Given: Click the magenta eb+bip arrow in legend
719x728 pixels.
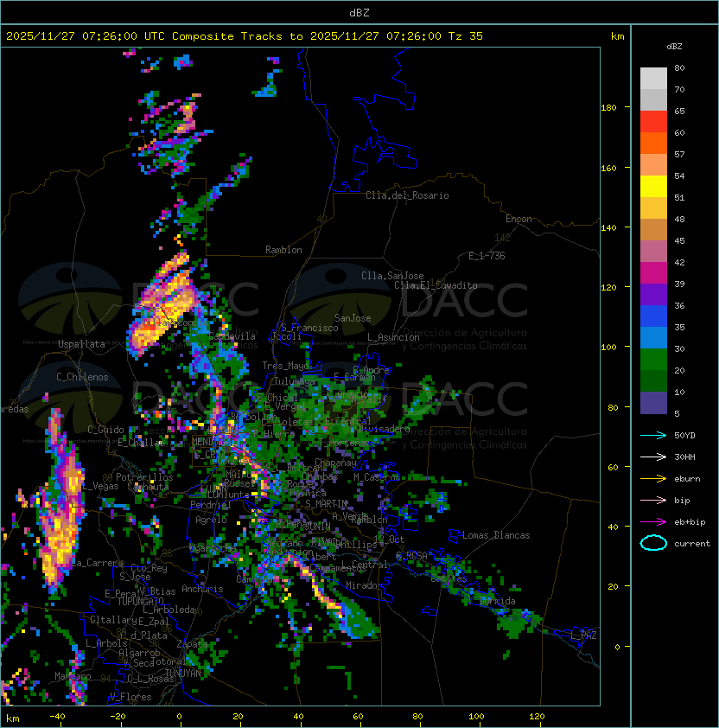Looking at the screenshot, I should coord(653,522).
